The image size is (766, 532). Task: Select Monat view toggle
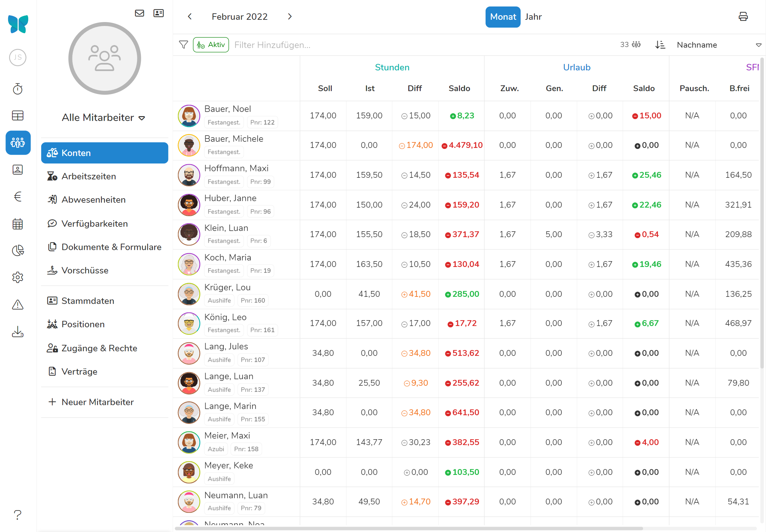502,17
